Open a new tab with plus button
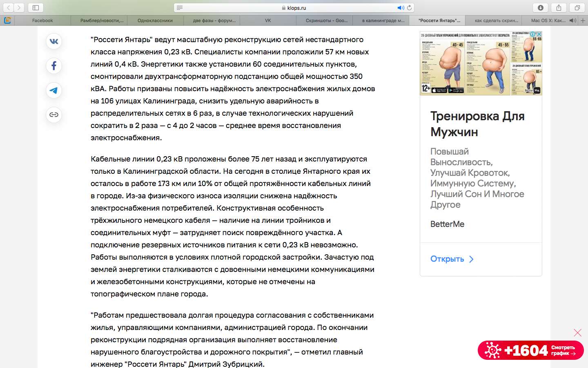Image resolution: width=588 pixels, height=368 pixels. (x=583, y=20)
